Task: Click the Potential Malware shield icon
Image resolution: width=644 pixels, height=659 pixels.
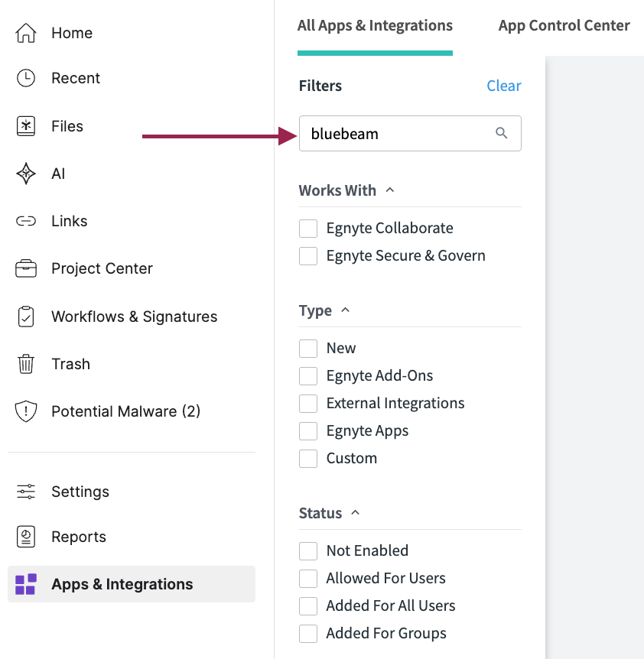Action: [x=26, y=411]
